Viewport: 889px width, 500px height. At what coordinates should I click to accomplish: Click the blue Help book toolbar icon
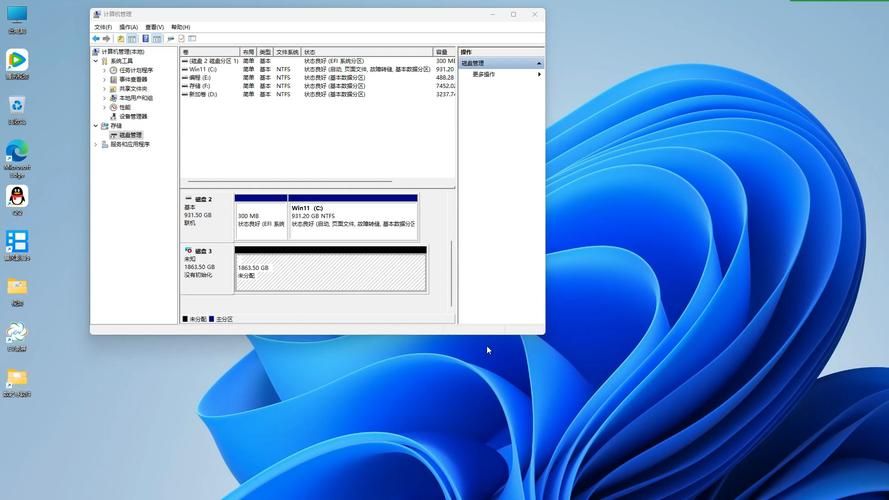pos(145,39)
